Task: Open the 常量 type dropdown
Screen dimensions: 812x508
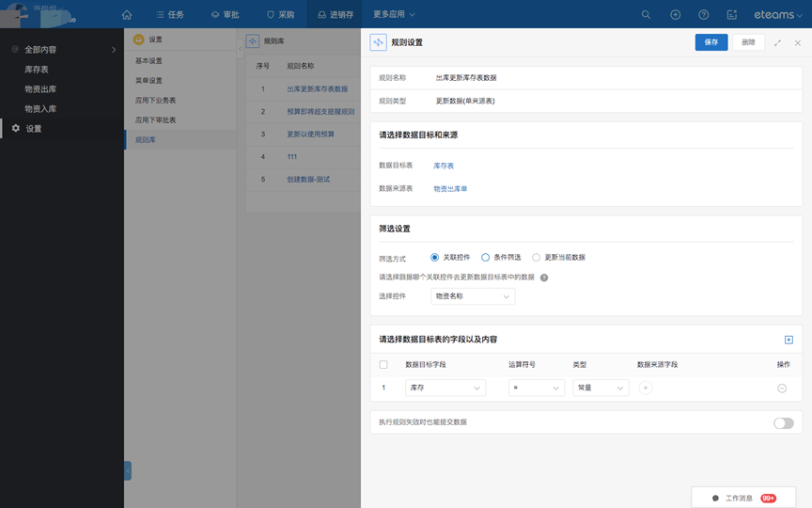Action: [x=600, y=388]
